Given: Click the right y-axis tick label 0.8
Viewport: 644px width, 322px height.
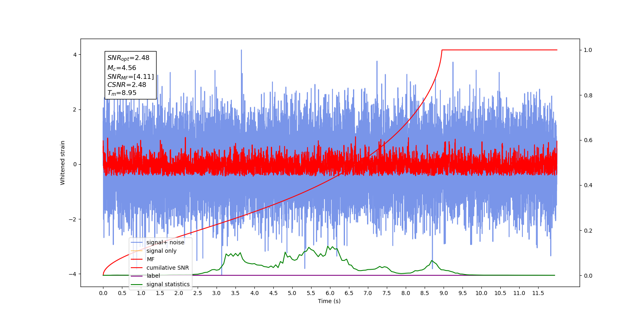Looking at the screenshot, I should click(588, 95).
